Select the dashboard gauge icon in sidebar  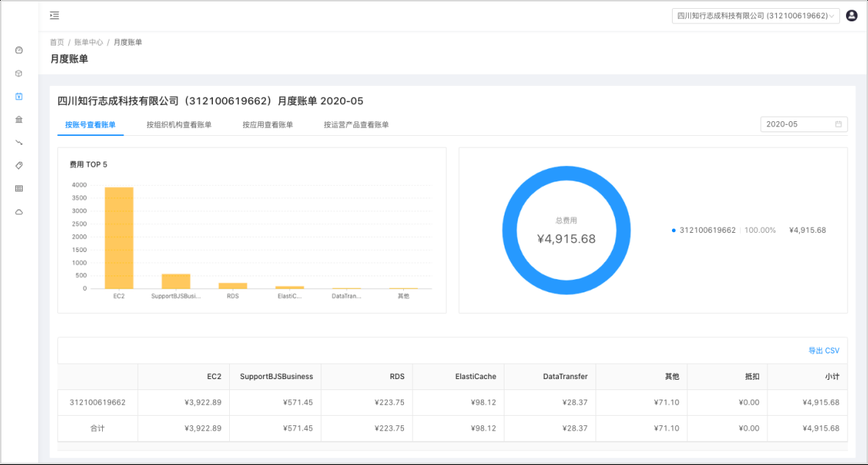[18, 50]
